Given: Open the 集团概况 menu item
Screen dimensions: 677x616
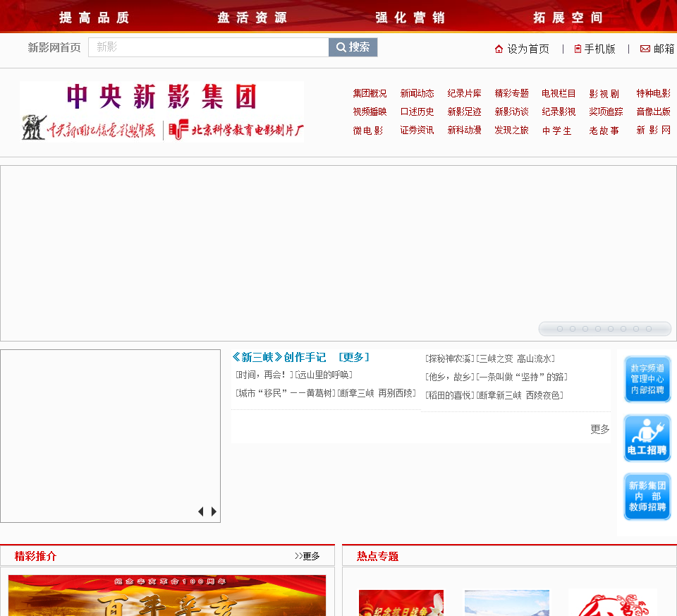Looking at the screenshot, I should 370,93.
